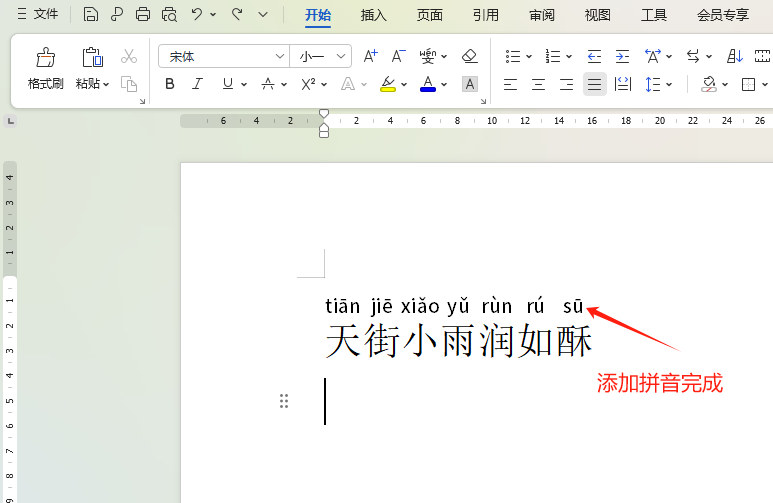This screenshot has height=503, width=773.
Task: Align paragraph text left
Action: pos(510,84)
